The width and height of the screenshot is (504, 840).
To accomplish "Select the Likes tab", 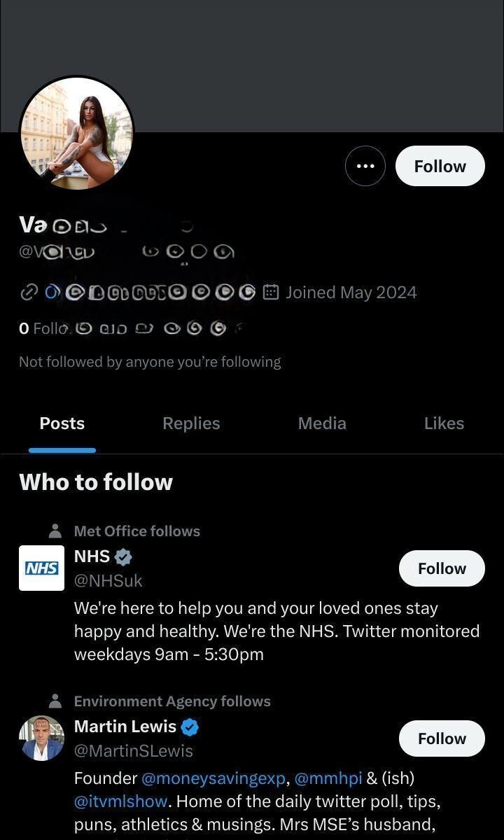I will (x=444, y=423).
